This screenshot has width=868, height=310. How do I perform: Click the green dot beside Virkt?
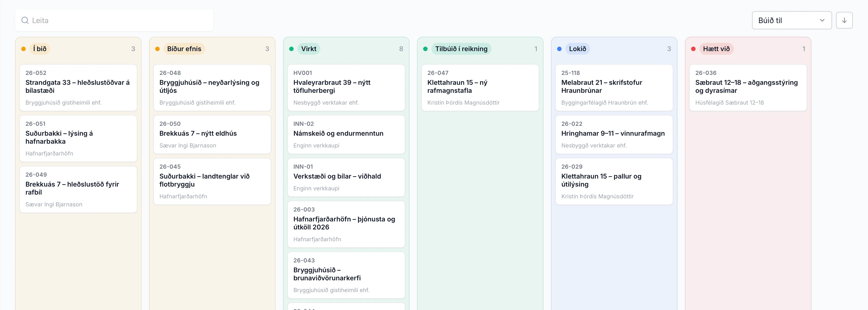click(x=292, y=49)
